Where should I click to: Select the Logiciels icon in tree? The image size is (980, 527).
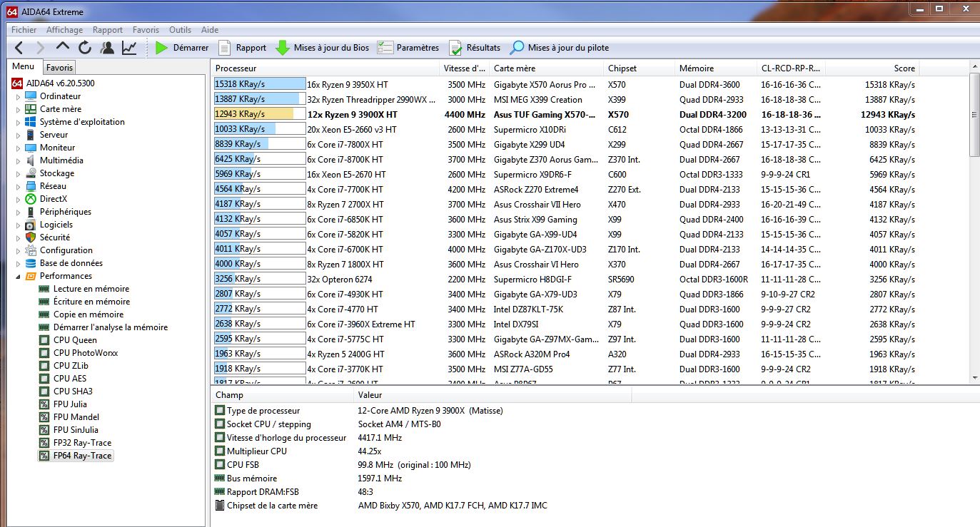tap(31, 225)
